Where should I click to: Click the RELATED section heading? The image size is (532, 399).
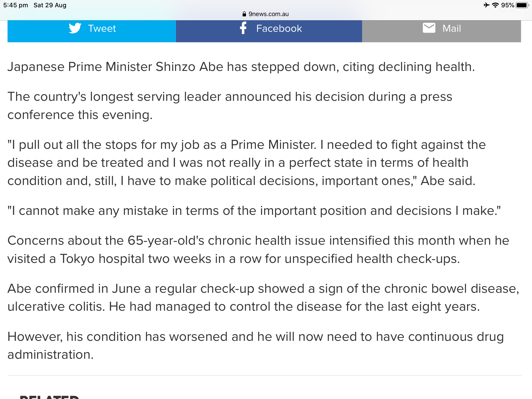(49, 397)
